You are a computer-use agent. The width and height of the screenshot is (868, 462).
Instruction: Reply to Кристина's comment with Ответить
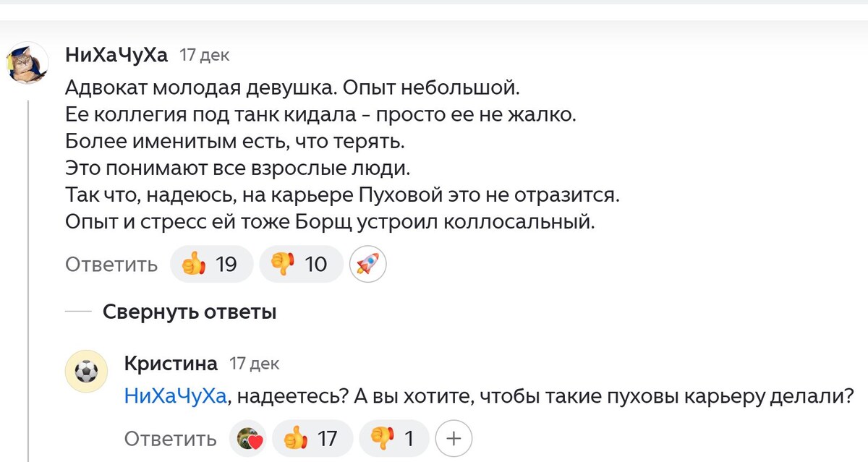pos(170,438)
